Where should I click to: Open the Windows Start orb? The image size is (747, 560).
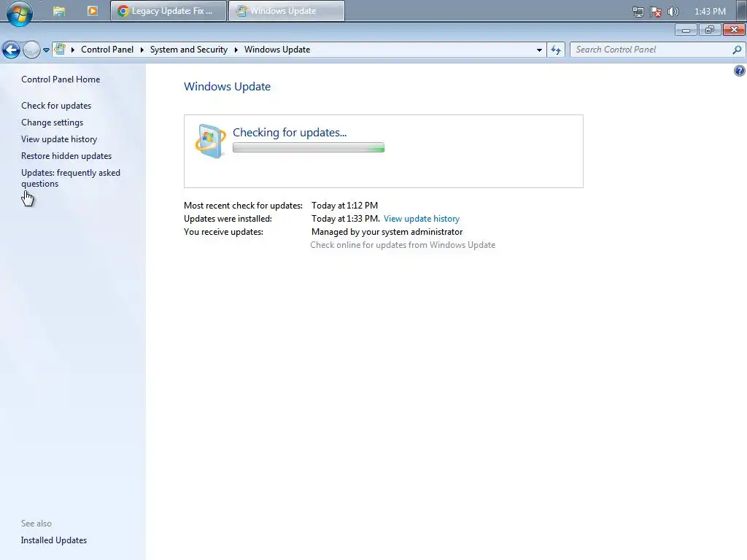pos(20,13)
